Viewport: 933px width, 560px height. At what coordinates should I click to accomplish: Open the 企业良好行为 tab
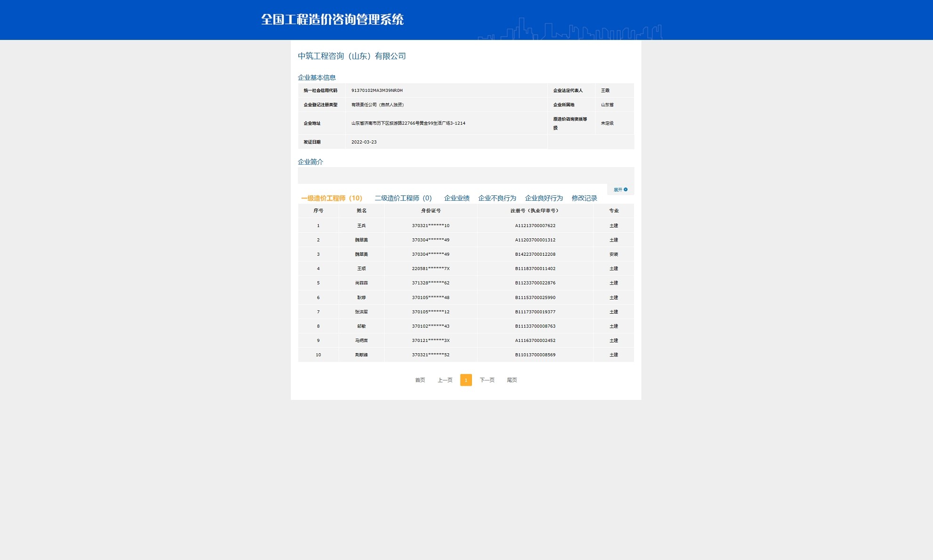coord(543,198)
